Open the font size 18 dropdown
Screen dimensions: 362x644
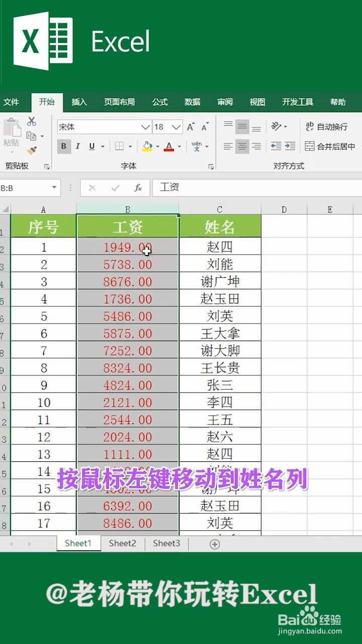pyautogui.click(x=176, y=127)
